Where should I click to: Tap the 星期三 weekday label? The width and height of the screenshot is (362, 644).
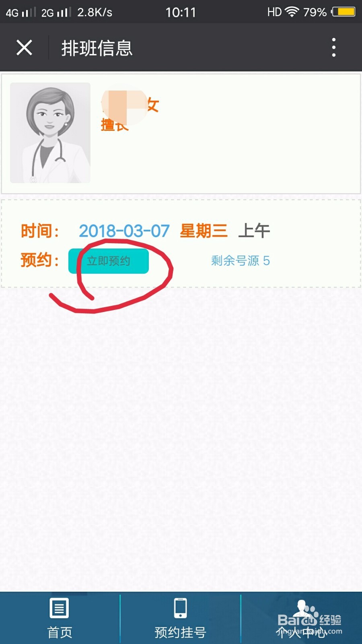pyautogui.click(x=204, y=231)
